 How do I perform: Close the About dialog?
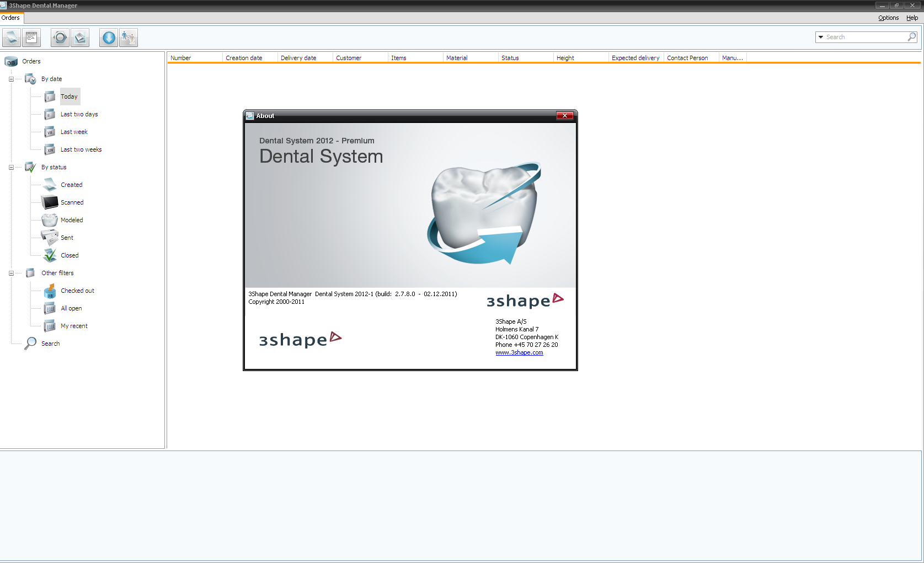pos(565,116)
